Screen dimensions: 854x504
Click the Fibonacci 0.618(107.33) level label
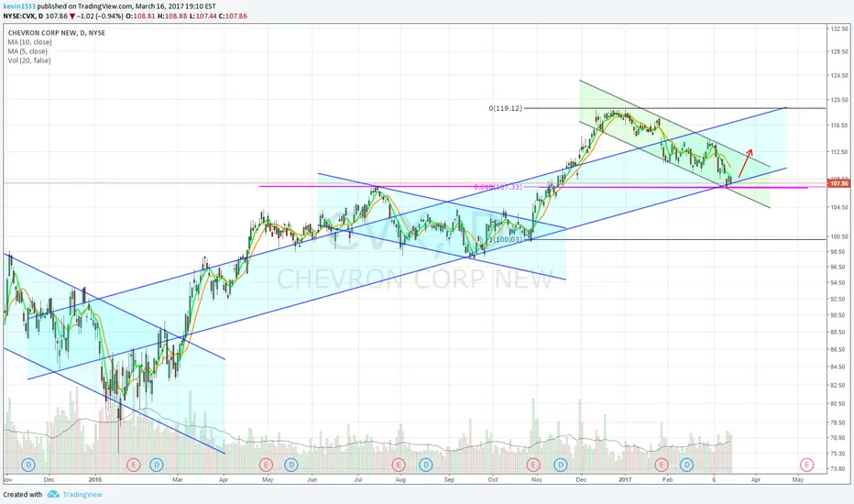498,187
